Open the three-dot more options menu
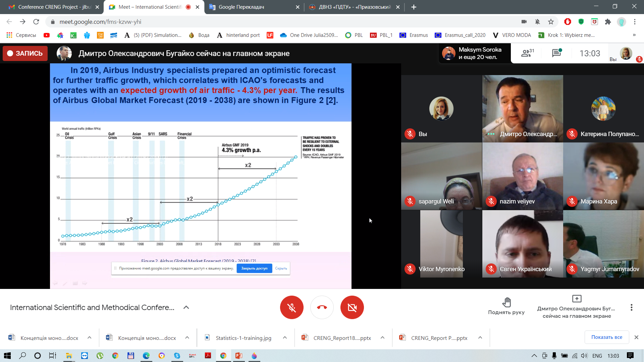 tap(631, 307)
